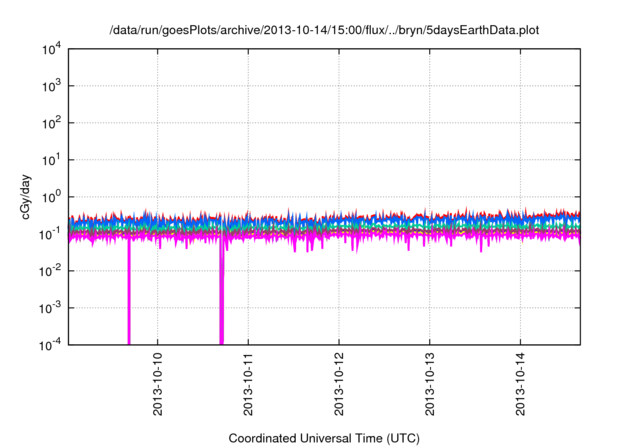Click the 2013-10-12 date tick label
This screenshot has height=448, width=640.
(x=339, y=384)
